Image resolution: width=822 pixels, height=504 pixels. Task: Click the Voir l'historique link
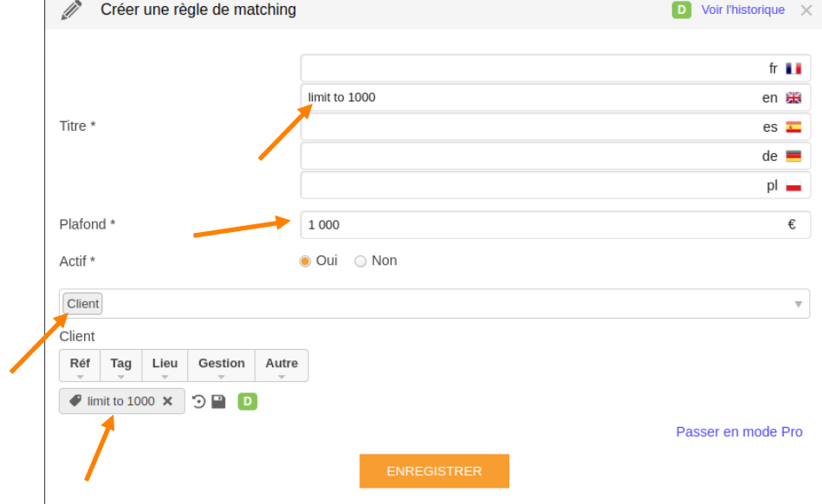pyautogui.click(x=743, y=10)
